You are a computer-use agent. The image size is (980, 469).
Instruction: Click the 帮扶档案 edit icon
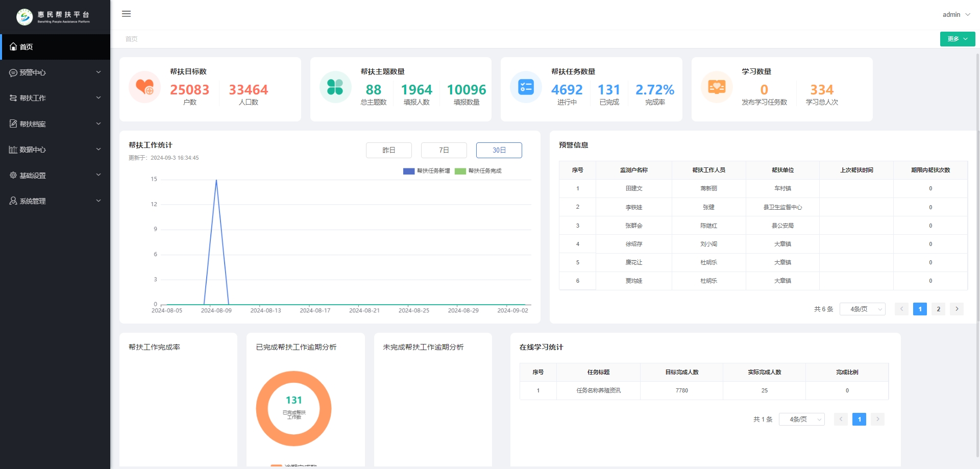coord(13,124)
